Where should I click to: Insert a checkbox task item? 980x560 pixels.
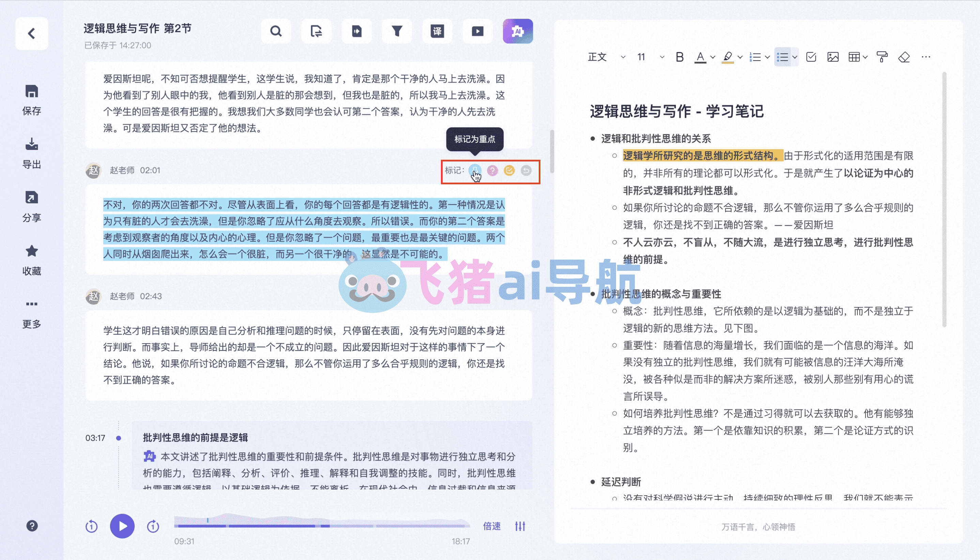pyautogui.click(x=811, y=57)
